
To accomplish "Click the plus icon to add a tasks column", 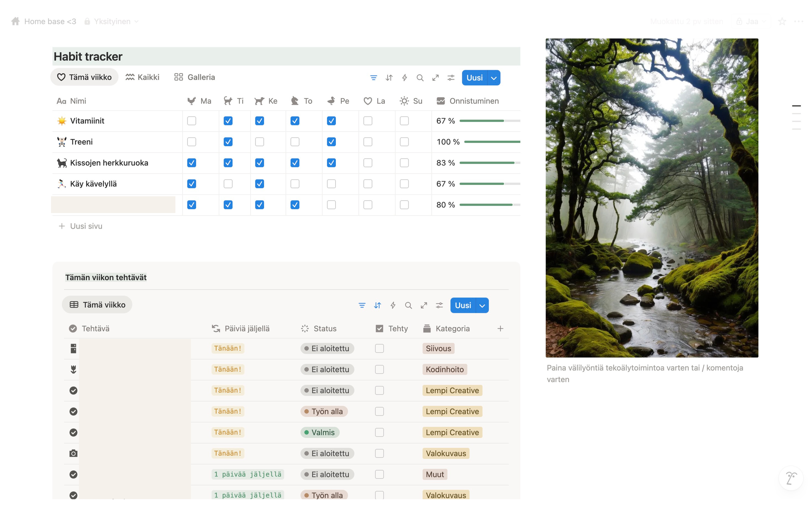I will 500,328.
